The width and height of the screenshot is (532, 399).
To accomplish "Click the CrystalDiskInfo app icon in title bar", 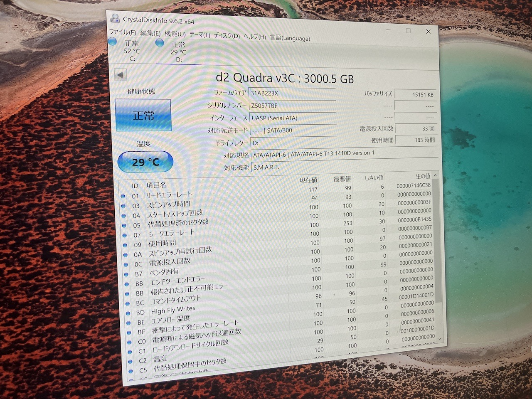I will [x=115, y=18].
